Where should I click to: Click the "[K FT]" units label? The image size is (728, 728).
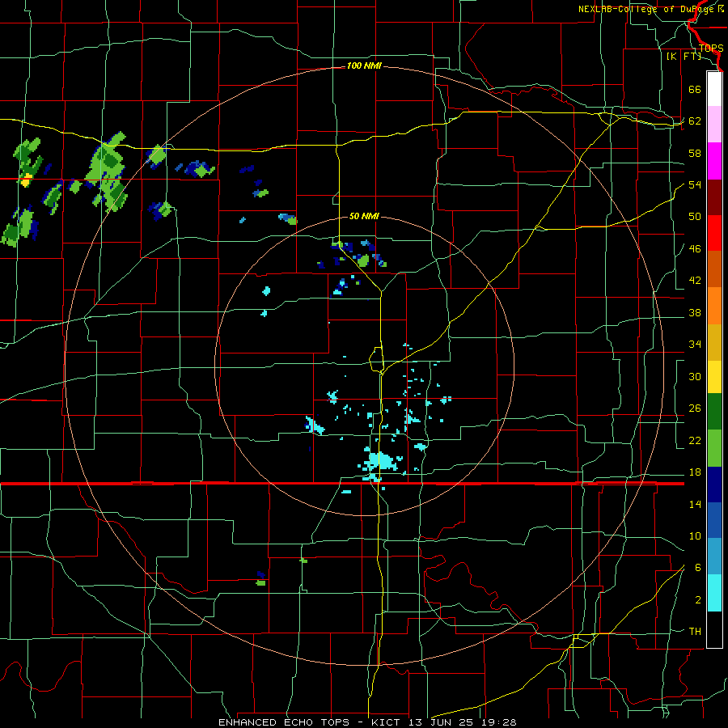[684, 57]
